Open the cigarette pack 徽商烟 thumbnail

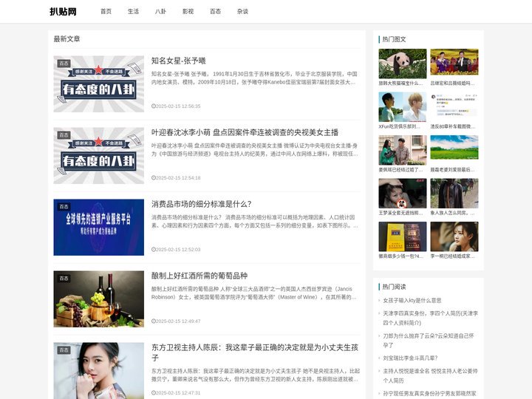click(x=403, y=237)
